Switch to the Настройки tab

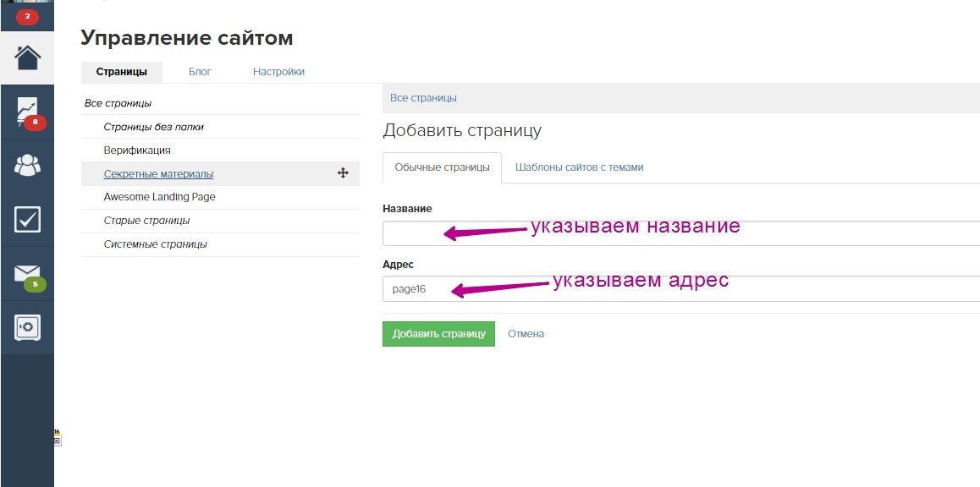click(x=278, y=72)
